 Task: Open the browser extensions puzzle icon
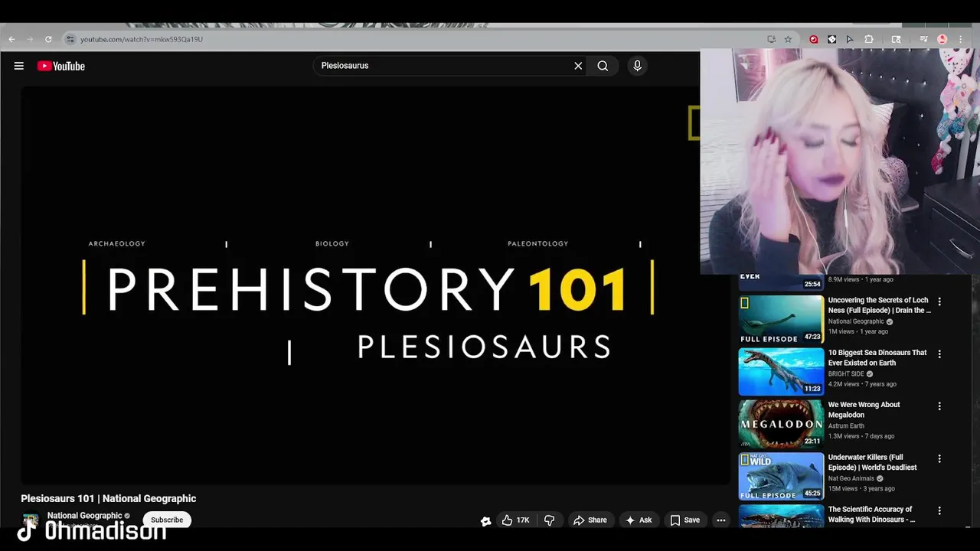tap(869, 39)
